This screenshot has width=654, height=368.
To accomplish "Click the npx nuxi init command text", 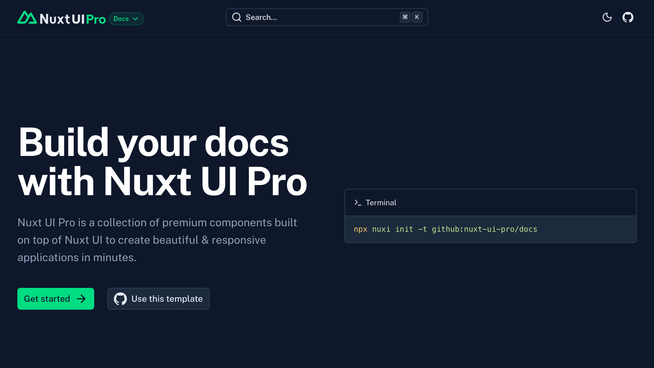I will (x=445, y=229).
